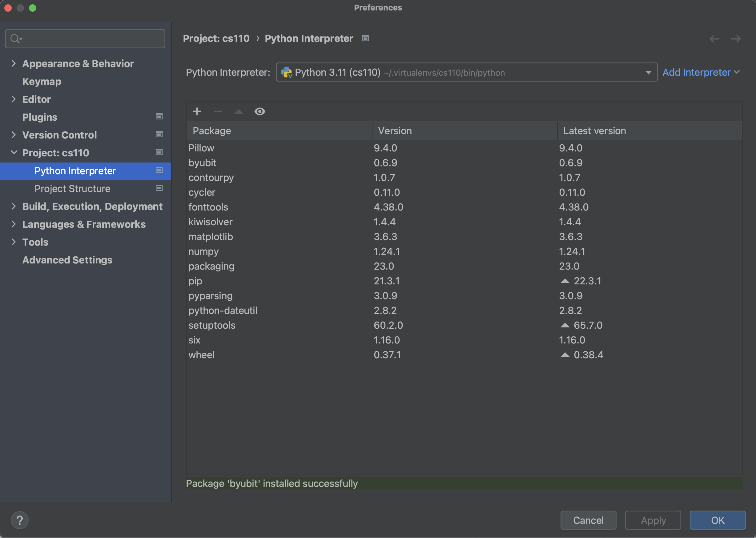The image size is (756, 538).
Task: Expand the Appearance & Behavior section
Action: click(x=14, y=63)
